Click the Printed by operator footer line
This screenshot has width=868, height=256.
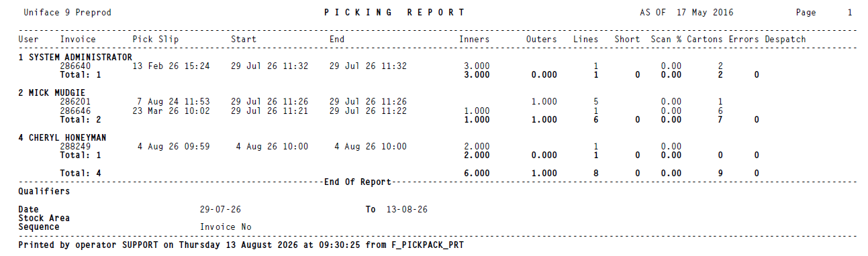[241, 245]
